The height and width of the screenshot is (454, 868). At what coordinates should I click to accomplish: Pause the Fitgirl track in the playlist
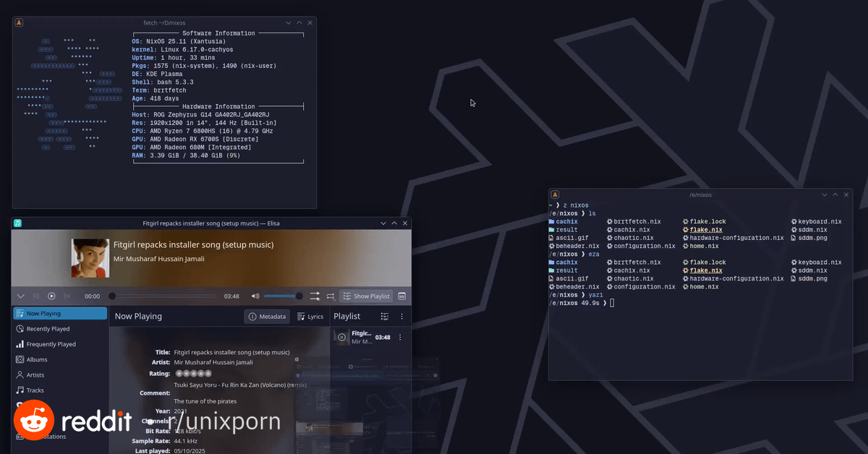[x=341, y=337]
